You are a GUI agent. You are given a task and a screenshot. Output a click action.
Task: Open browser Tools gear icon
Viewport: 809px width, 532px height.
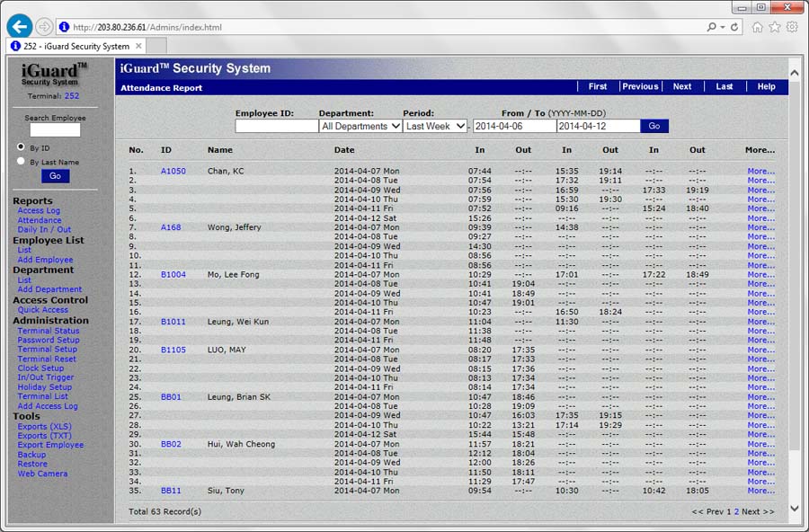(792, 27)
